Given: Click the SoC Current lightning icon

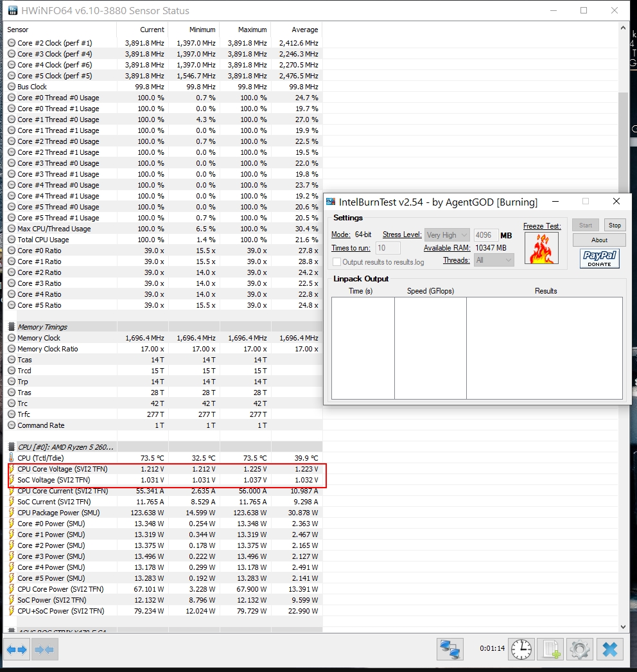Looking at the screenshot, I should [x=12, y=501].
